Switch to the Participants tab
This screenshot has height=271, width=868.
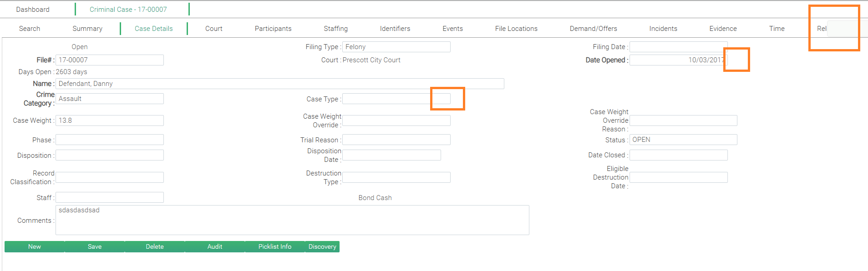pyautogui.click(x=273, y=29)
